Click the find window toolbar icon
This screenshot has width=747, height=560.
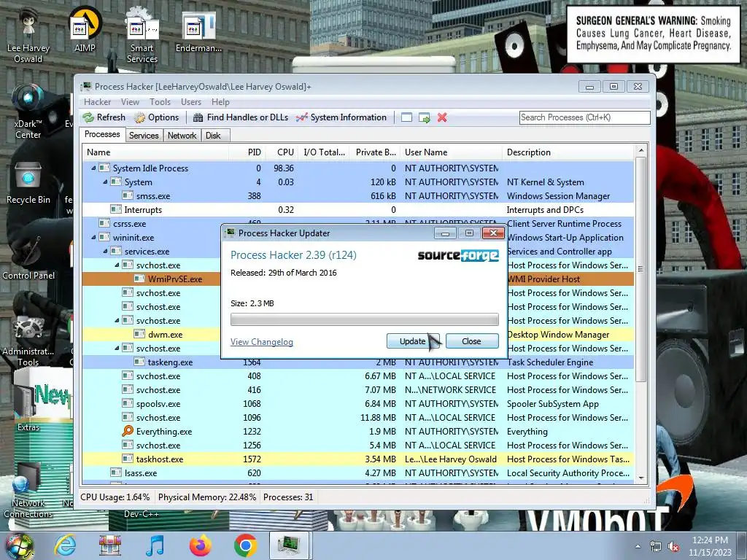coord(406,117)
